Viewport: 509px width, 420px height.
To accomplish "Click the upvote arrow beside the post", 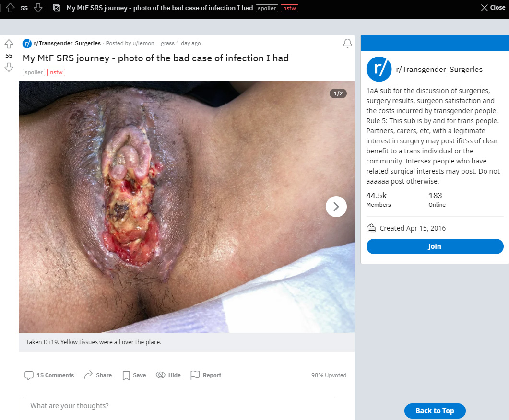I will [x=9, y=44].
